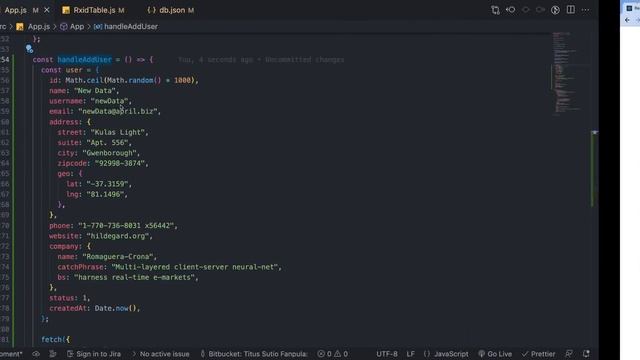Click the catchPhrase string line
The height and width of the screenshot is (360, 640).
tap(169, 267)
